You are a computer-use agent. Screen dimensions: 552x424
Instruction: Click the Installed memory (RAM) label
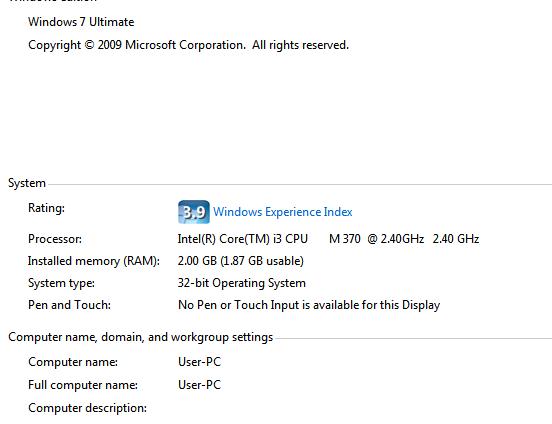coord(94,261)
